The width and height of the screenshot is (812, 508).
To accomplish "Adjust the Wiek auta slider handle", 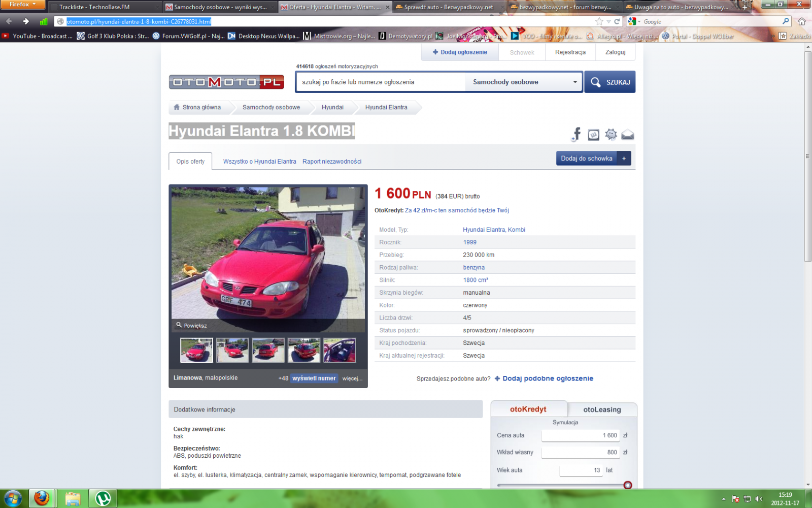I will click(x=628, y=485).
